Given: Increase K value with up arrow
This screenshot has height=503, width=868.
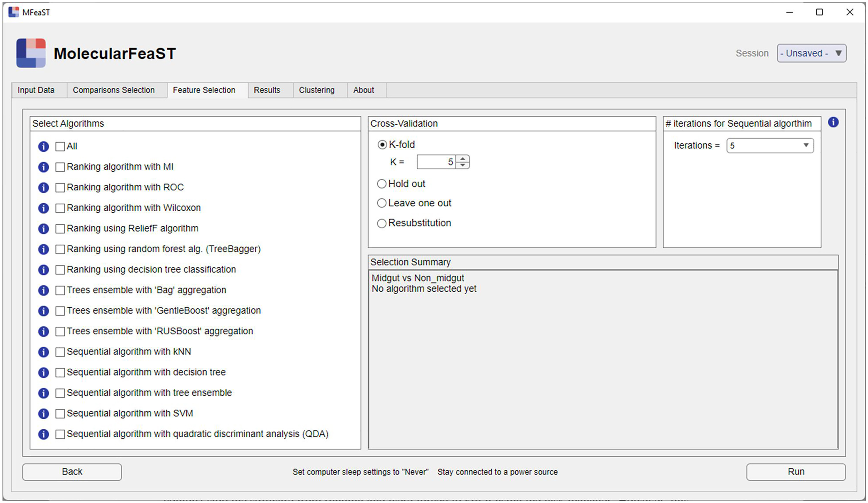Looking at the screenshot, I should 463,158.
